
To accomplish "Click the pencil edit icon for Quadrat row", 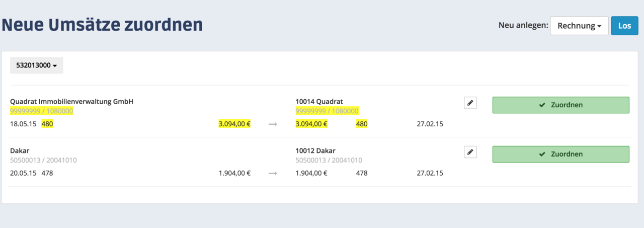I will click(x=470, y=103).
